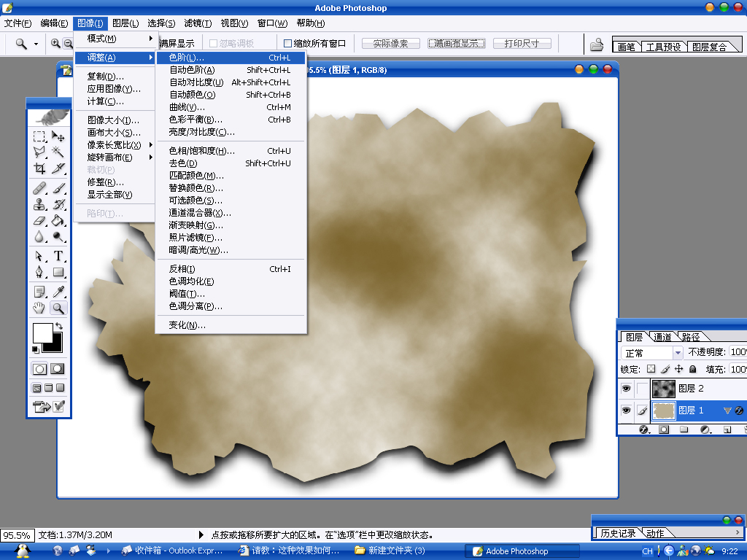Image resolution: width=747 pixels, height=560 pixels.
Task: Switch to Quick Mask mode
Action: tap(57, 368)
